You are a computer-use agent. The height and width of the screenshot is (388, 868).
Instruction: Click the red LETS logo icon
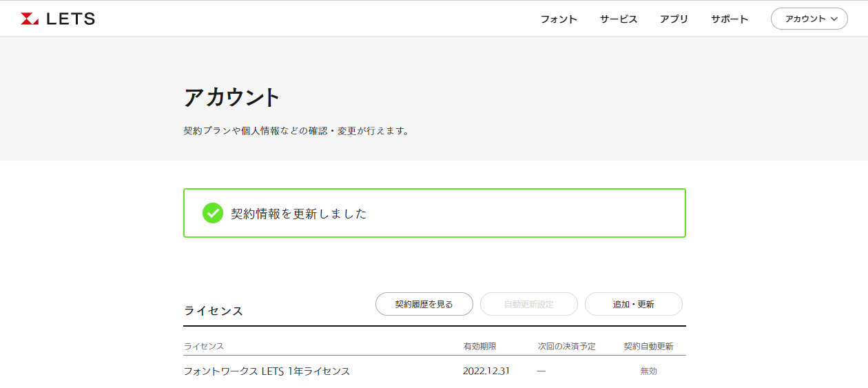tap(30, 19)
